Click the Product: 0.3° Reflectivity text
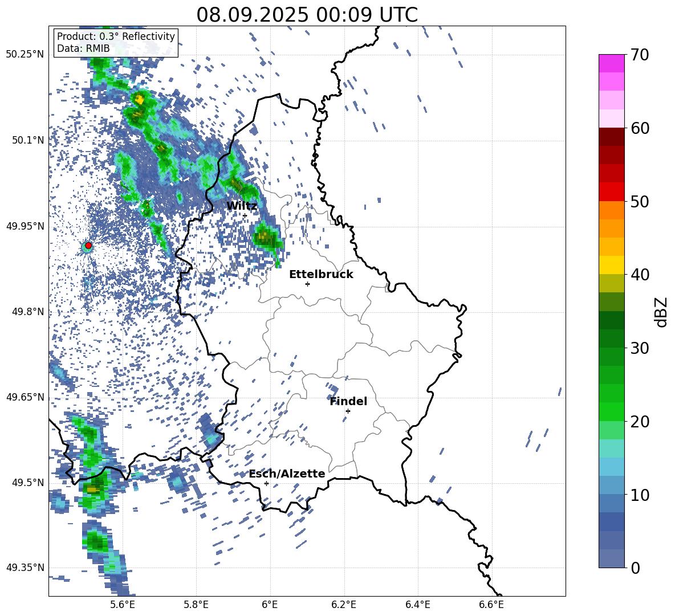Viewport: 675px width, 616px height. click(x=116, y=36)
